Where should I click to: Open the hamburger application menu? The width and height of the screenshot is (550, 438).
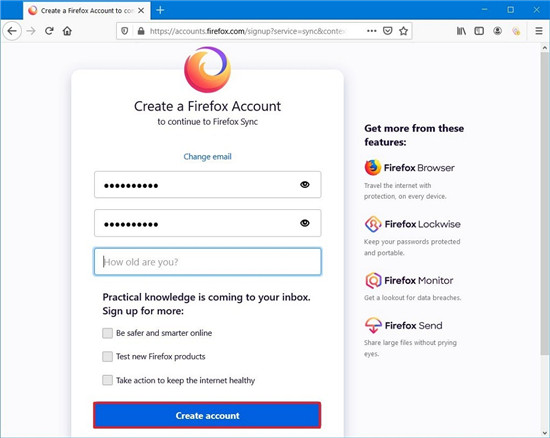point(539,31)
